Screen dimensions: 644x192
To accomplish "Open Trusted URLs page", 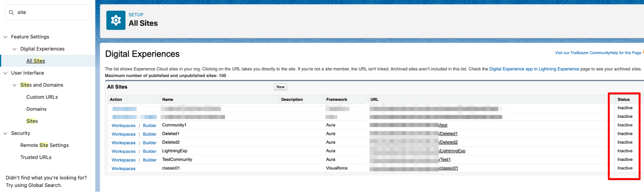I will click(x=36, y=157).
